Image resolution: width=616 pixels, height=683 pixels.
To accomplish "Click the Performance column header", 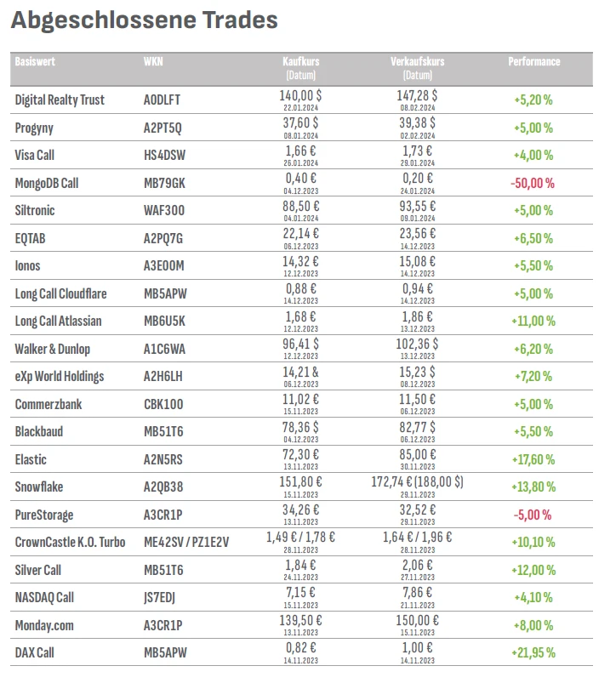I will [534, 62].
